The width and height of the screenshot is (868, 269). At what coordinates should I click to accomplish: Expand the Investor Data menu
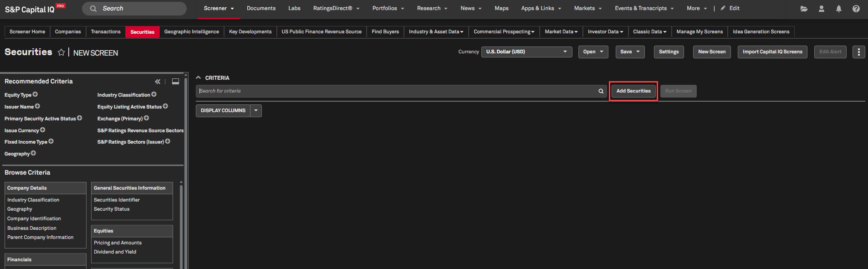[x=605, y=32]
